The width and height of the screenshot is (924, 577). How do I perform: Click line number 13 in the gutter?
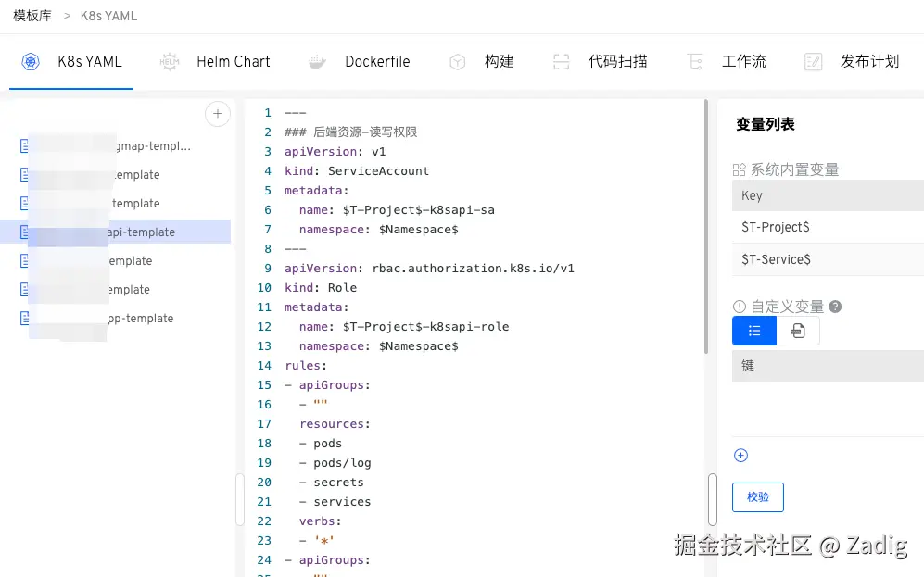click(x=264, y=346)
